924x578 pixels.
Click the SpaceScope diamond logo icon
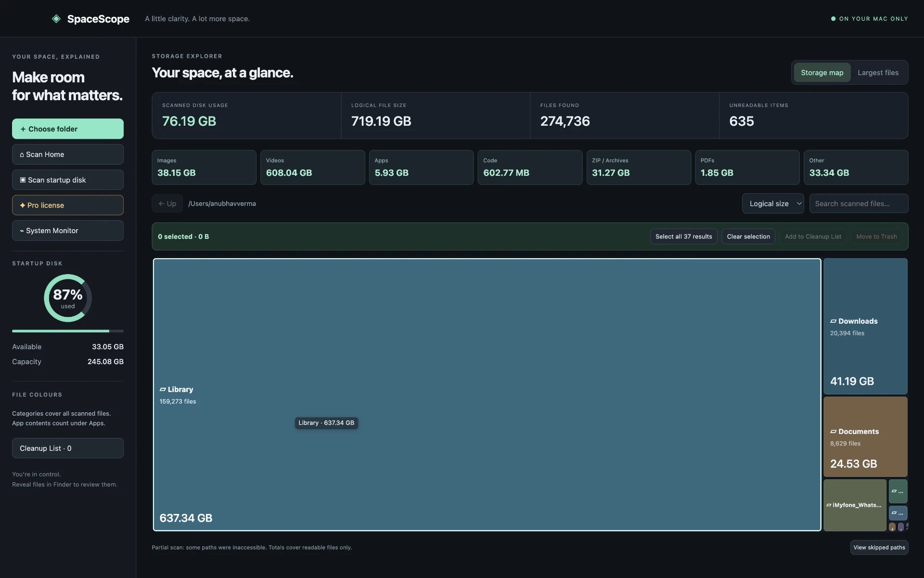(56, 19)
